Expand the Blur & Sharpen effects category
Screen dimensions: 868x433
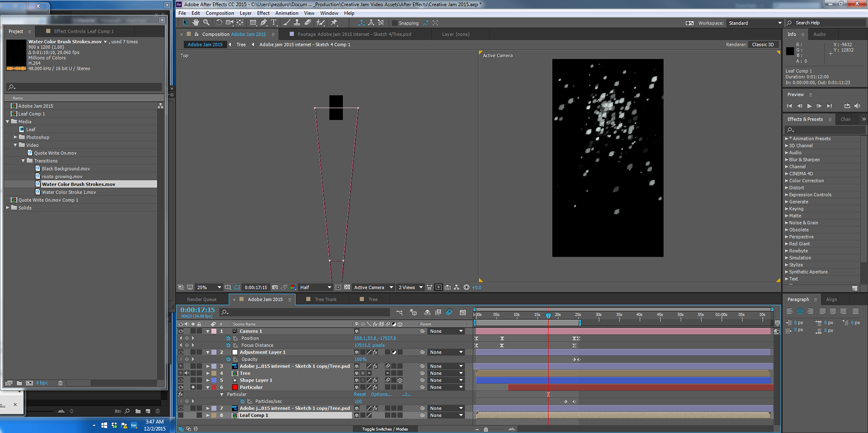[787, 160]
